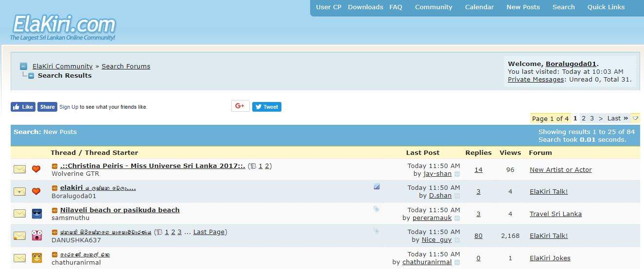Click the Facebook Like button
Image resolution: width=644 pixels, height=269 pixels.
click(23, 107)
